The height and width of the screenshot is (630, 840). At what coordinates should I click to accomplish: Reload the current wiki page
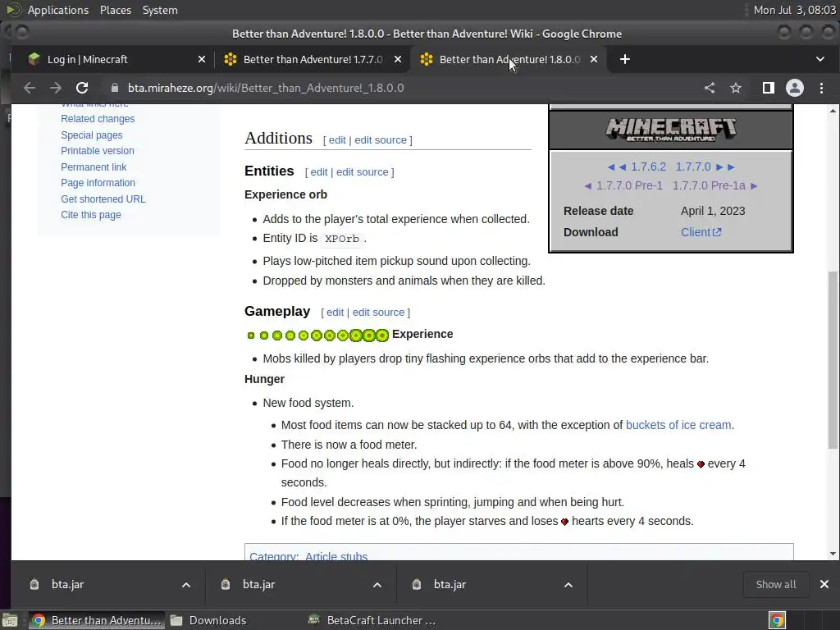coord(82,88)
